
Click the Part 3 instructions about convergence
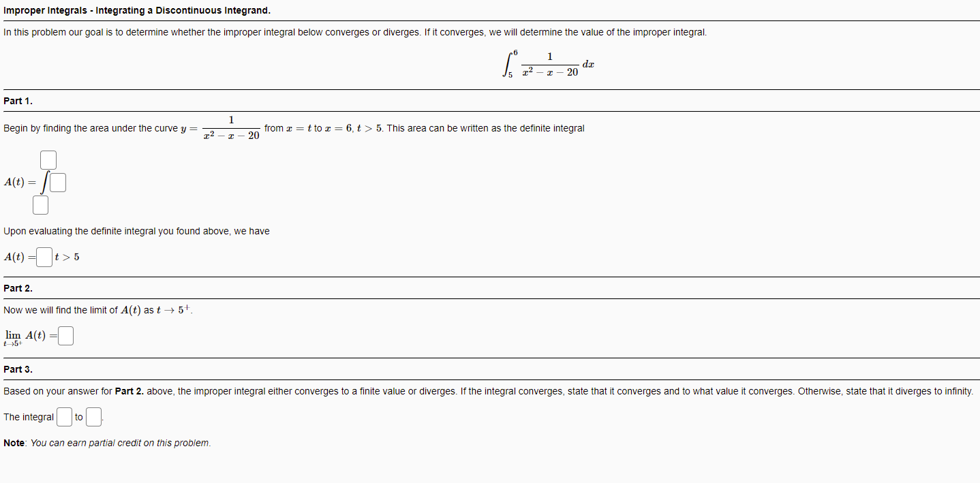click(x=487, y=391)
